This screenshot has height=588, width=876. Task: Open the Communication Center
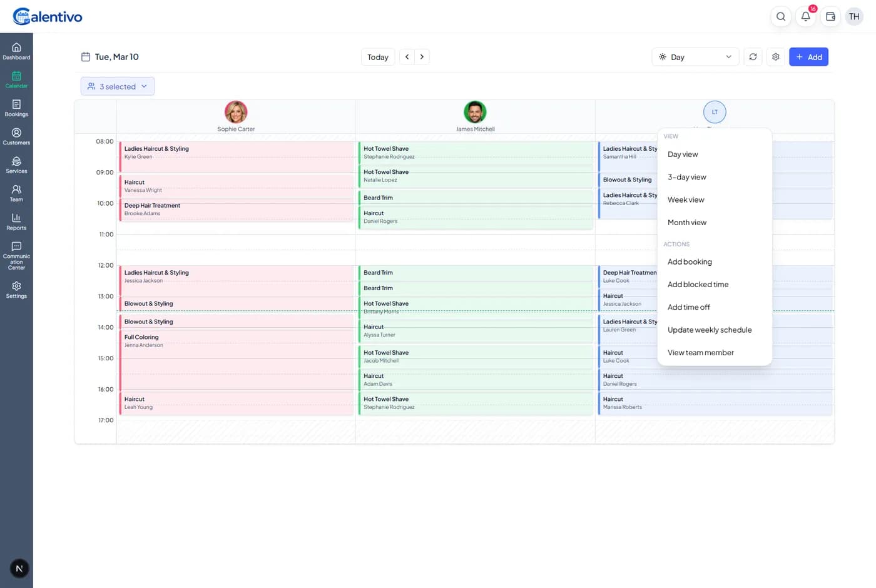16,256
